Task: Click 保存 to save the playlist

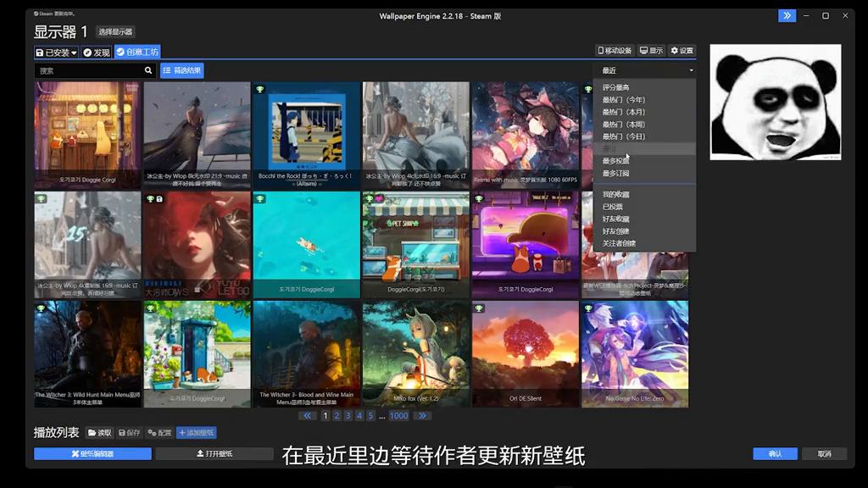Action: (x=130, y=433)
